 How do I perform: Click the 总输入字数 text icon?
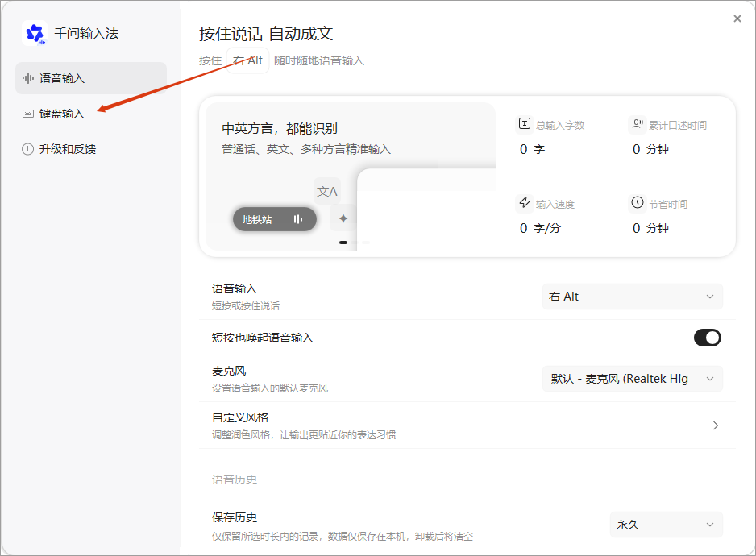click(525, 123)
